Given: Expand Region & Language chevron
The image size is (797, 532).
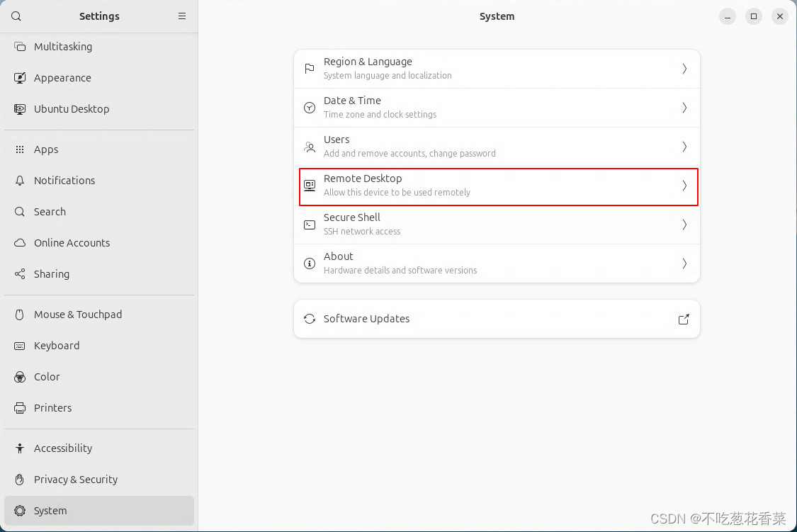Looking at the screenshot, I should 684,69.
